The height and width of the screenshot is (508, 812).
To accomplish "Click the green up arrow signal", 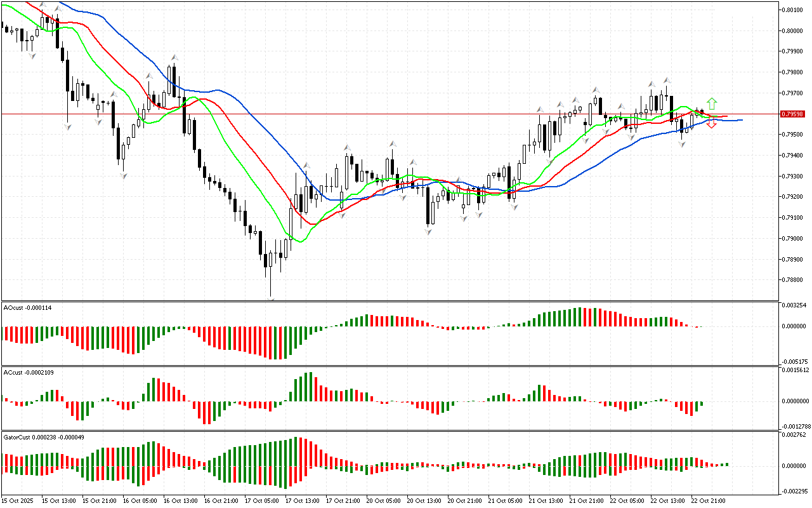I will pyautogui.click(x=712, y=103).
